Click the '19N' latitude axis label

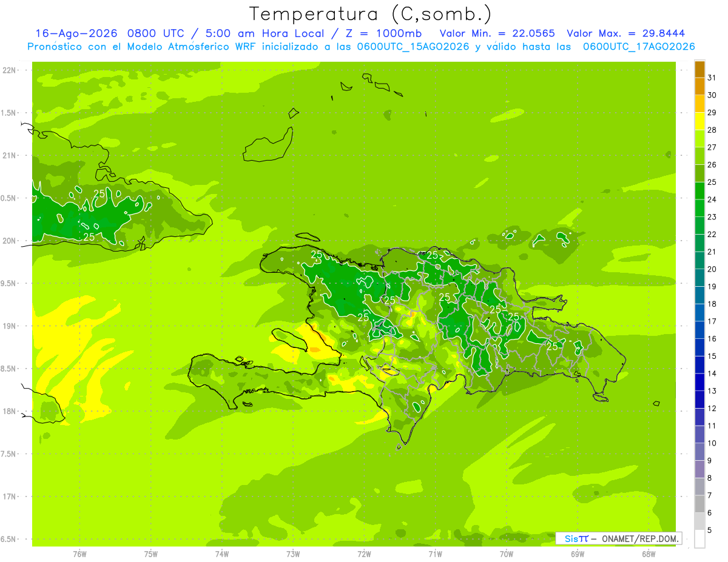pyautogui.click(x=8, y=326)
